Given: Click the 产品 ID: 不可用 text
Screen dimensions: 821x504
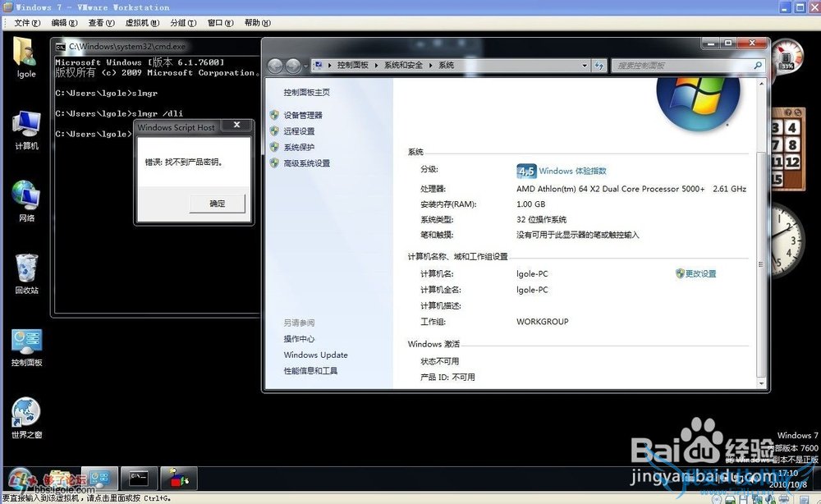Looking at the screenshot, I should 447,378.
